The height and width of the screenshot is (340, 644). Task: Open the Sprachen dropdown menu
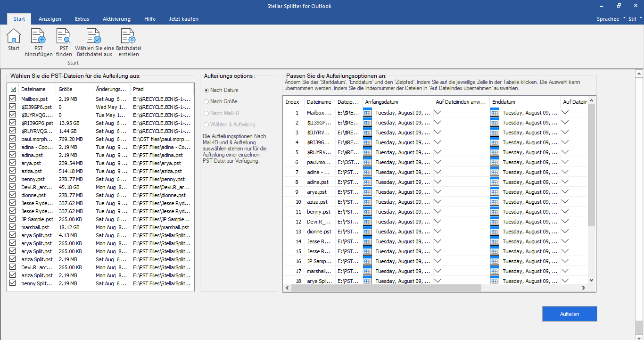[611, 19]
